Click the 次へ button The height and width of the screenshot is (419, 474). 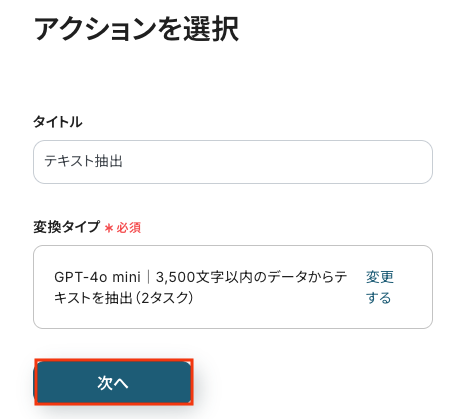(x=114, y=382)
